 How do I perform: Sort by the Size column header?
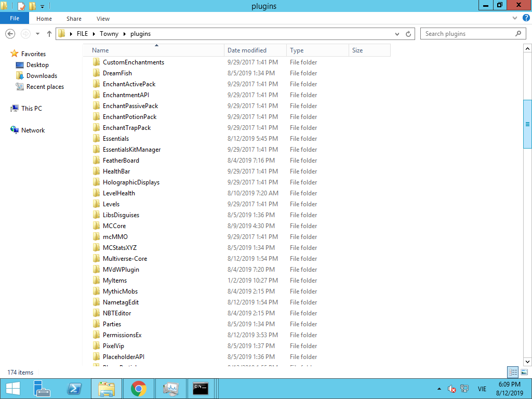click(x=369, y=50)
